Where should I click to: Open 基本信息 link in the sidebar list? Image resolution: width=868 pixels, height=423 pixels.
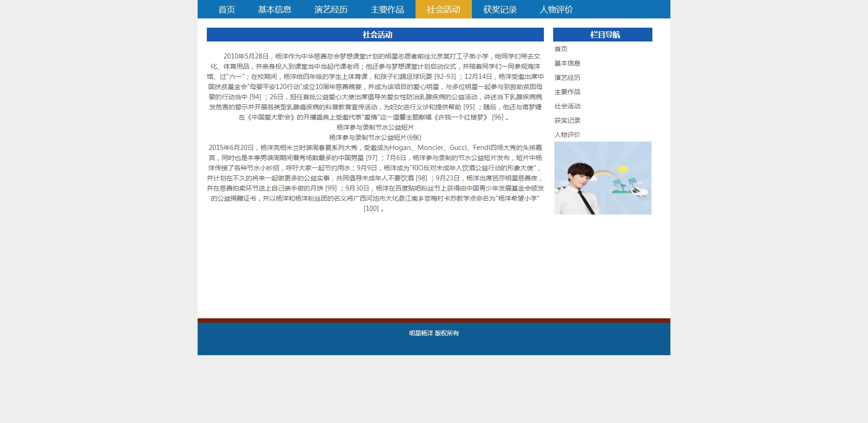tap(567, 63)
